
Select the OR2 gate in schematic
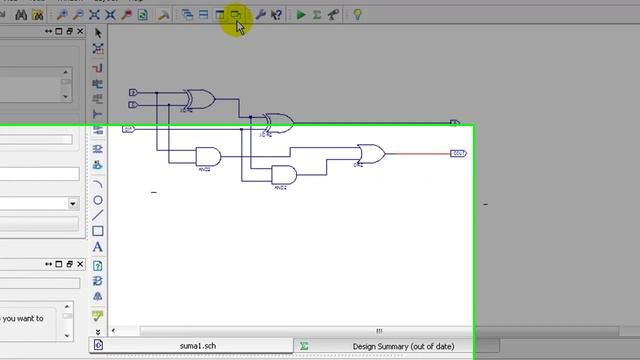coord(371,154)
